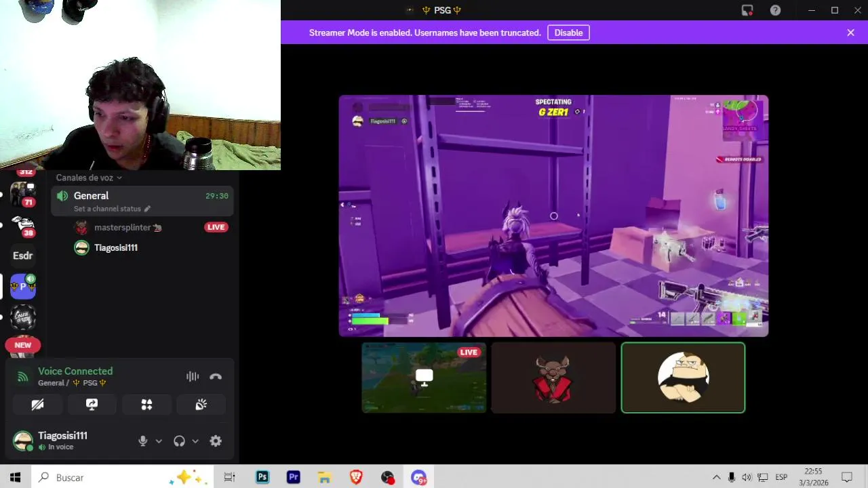Open microphone input options arrow
This screenshot has width=868, height=488.
[x=159, y=441]
